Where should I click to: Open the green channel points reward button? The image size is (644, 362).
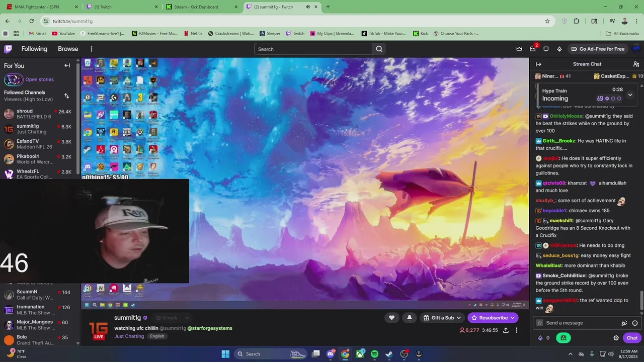pos(563,338)
